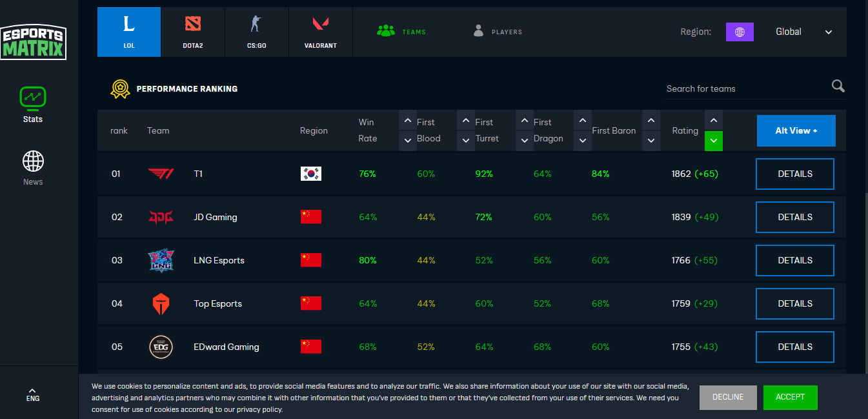Screen dimensions: 868x419
Task: Select the VALORANT game tab
Action: click(x=321, y=32)
